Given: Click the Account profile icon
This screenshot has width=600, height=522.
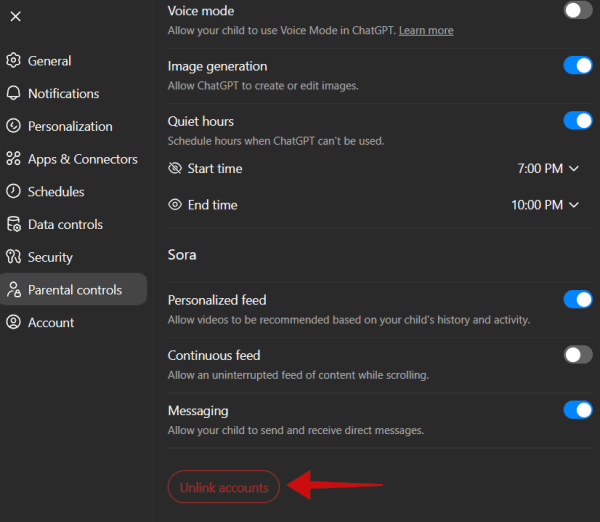Looking at the screenshot, I should click(14, 322).
